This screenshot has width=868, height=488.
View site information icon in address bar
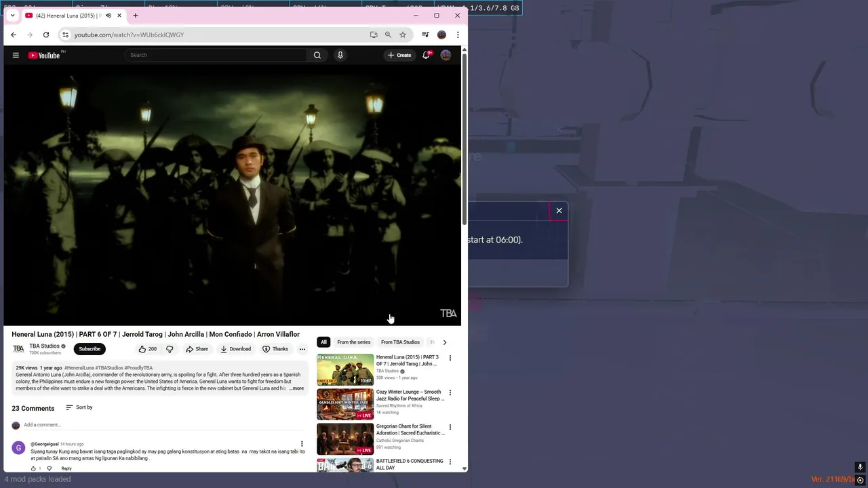coord(65,35)
